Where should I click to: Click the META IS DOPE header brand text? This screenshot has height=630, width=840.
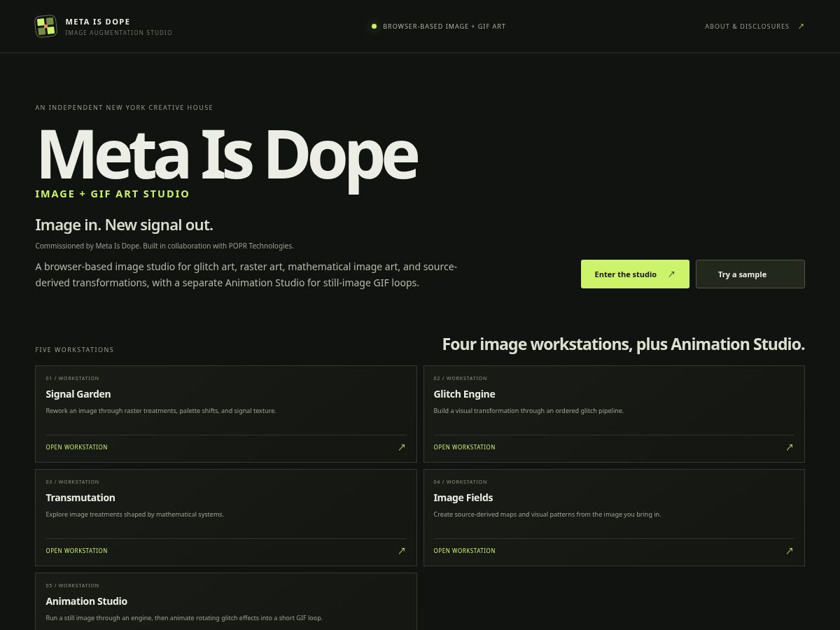point(98,22)
